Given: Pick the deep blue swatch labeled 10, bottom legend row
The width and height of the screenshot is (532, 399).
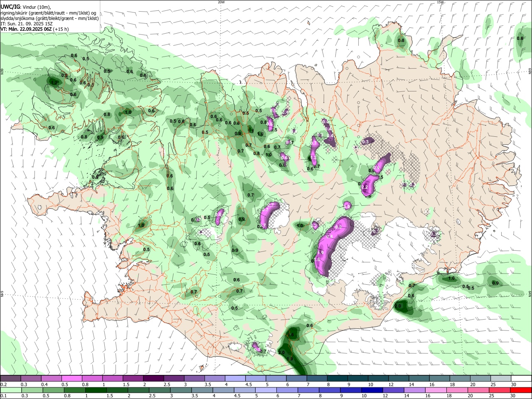Looking at the screenshot, I should tap(372, 390).
